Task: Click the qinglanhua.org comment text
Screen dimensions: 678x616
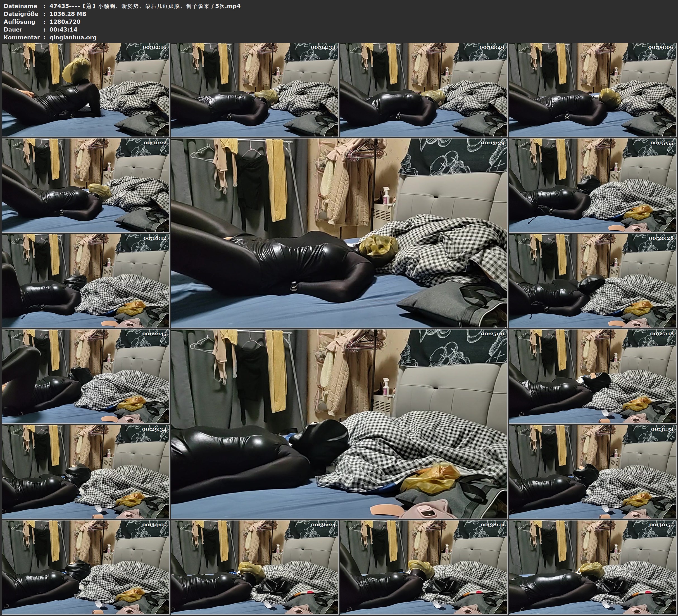Action: pos(73,37)
